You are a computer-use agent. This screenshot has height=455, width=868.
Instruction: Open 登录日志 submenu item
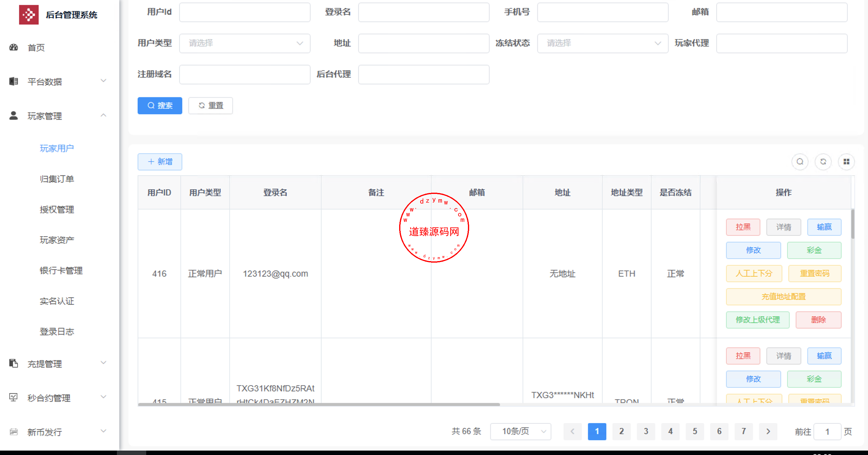tap(57, 331)
